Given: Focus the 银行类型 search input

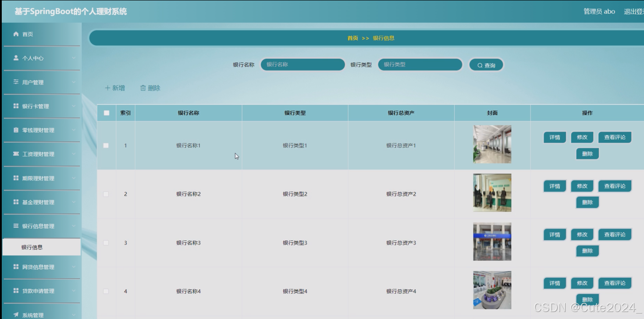Looking at the screenshot, I should (x=420, y=65).
